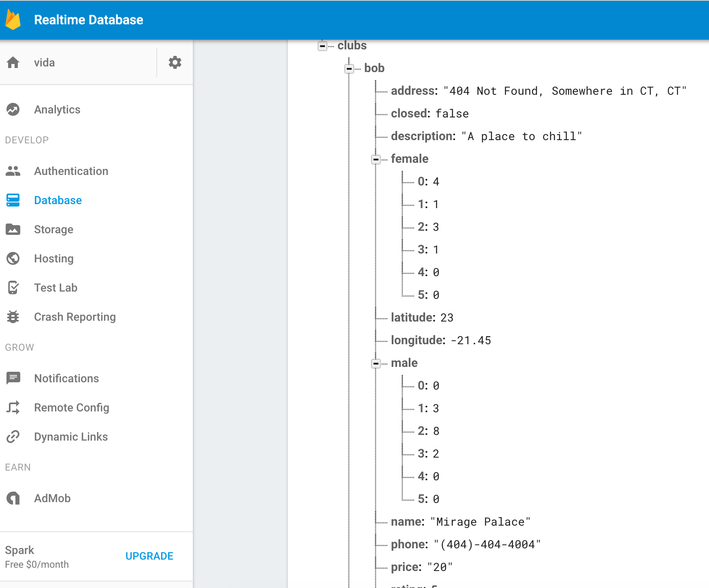This screenshot has height=588, width=709.
Task: Click male entry 3 value 2
Action: pos(436,454)
